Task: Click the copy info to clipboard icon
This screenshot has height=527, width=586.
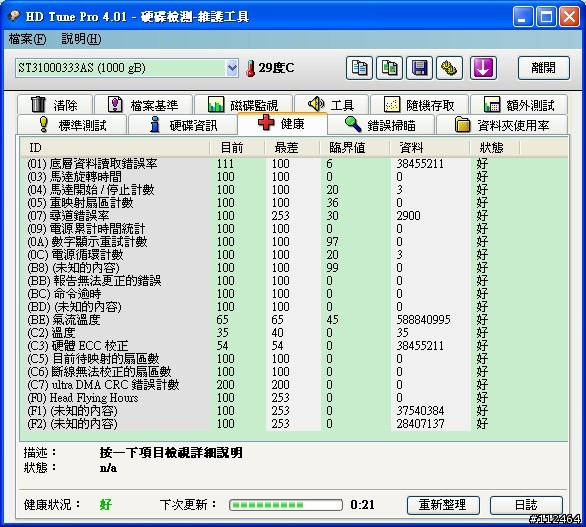Action: click(x=359, y=68)
